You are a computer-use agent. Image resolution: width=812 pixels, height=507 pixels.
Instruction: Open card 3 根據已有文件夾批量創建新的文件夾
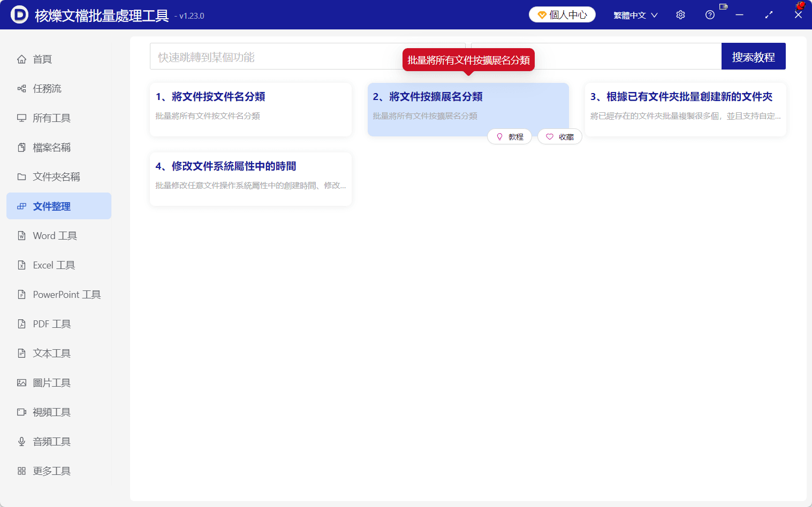point(686,110)
